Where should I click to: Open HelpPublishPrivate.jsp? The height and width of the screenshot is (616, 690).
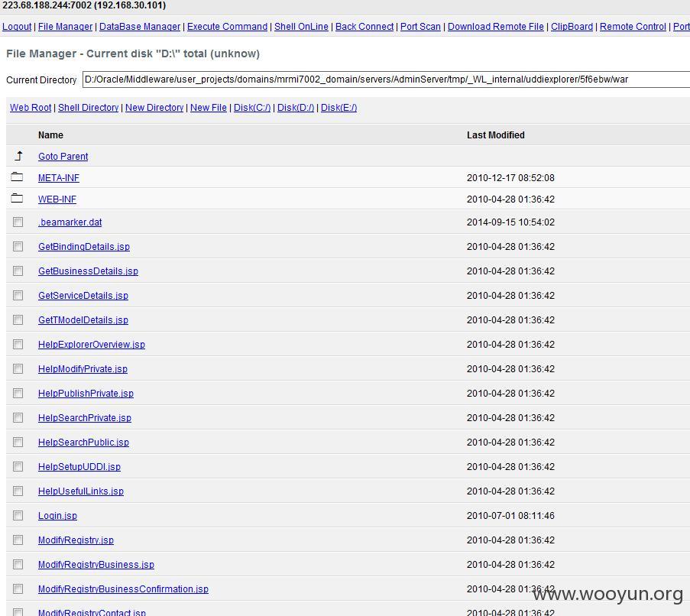[x=86, y=393]
